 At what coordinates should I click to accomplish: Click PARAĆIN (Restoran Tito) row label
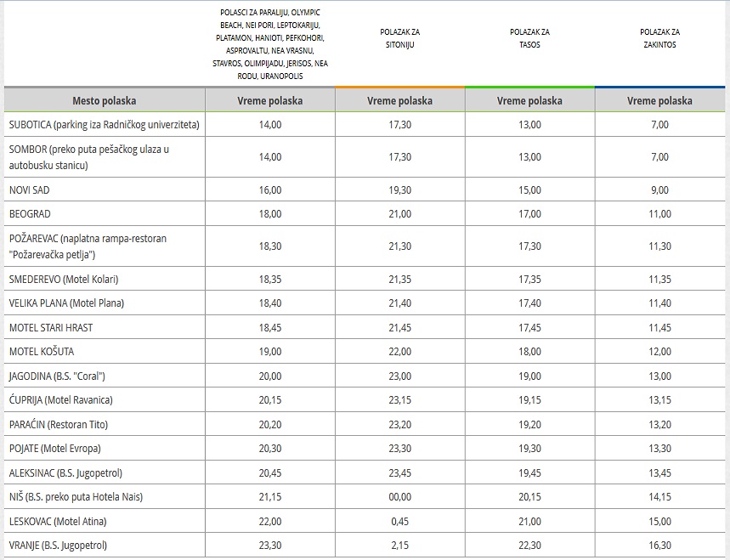58,425
